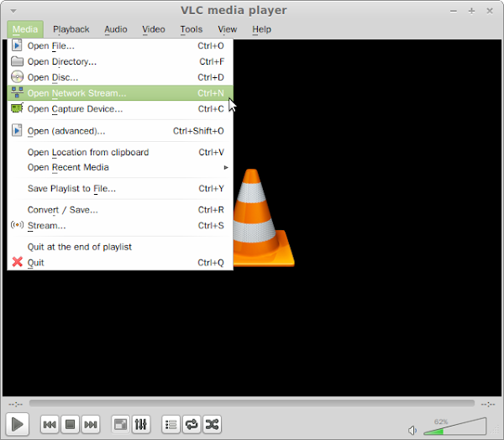The height and width of the screenshot is (440, 504).
Task: Select Open Network Stream...
Action: pyautogui.click(x=120, y=93)
